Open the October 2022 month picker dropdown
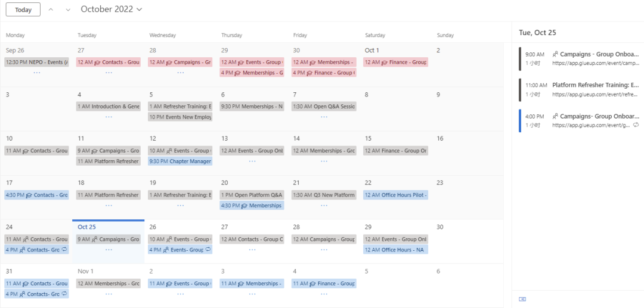644x308 pixels. point(112,9)
